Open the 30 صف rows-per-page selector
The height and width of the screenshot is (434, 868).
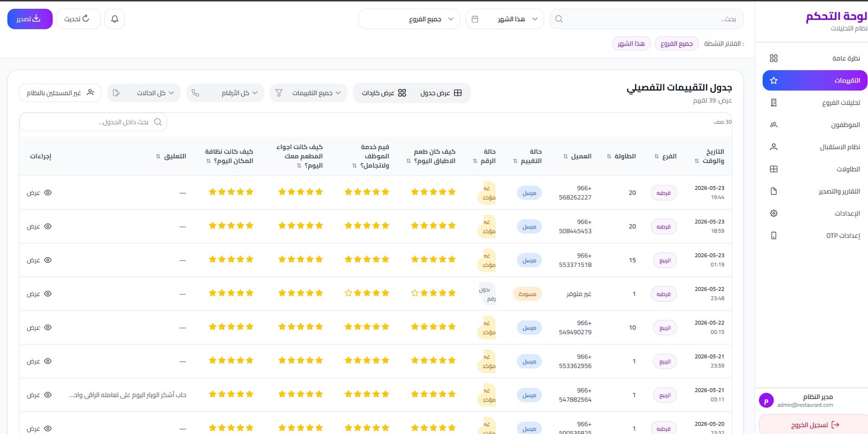(x=723, y=122)
